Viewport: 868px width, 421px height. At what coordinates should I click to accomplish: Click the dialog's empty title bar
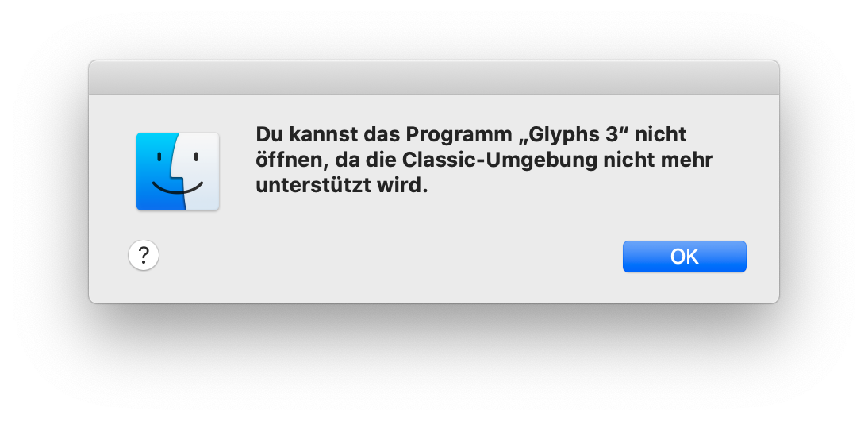pos(433,78)
